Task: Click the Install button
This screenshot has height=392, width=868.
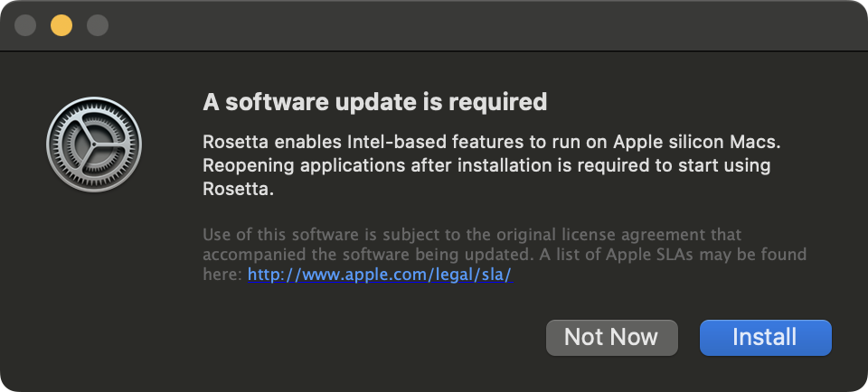Action: point(765,337)
